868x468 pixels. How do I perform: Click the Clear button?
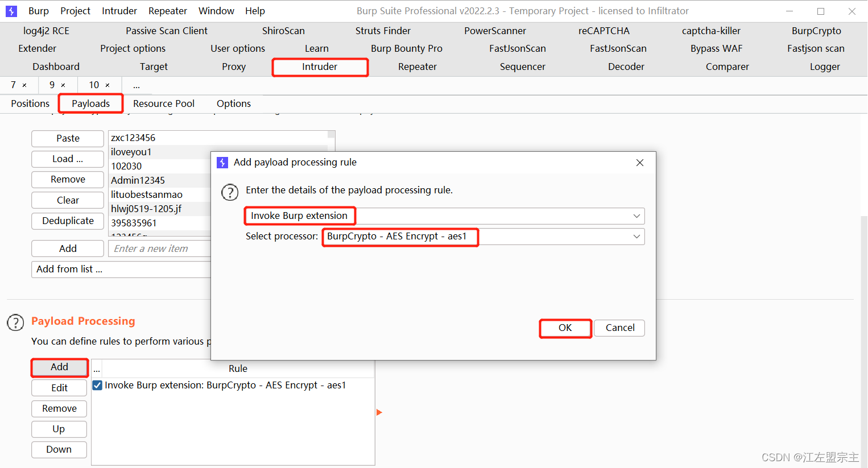click(68, 201)
